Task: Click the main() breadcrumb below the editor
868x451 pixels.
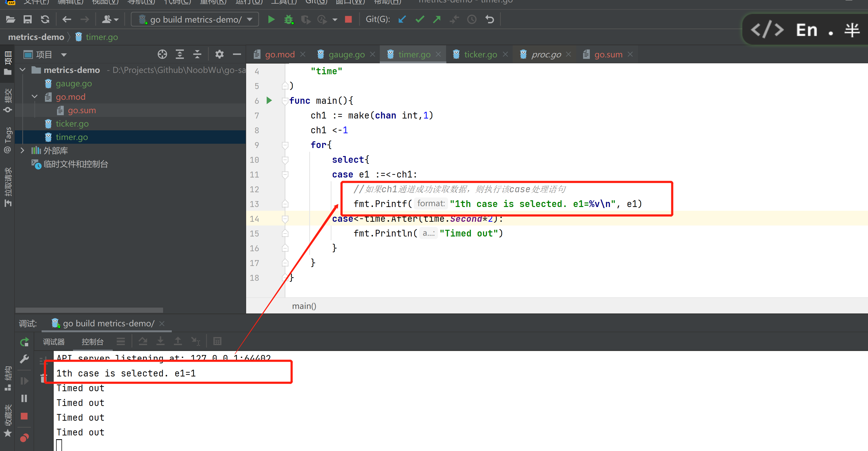Action: click(304, 306)
